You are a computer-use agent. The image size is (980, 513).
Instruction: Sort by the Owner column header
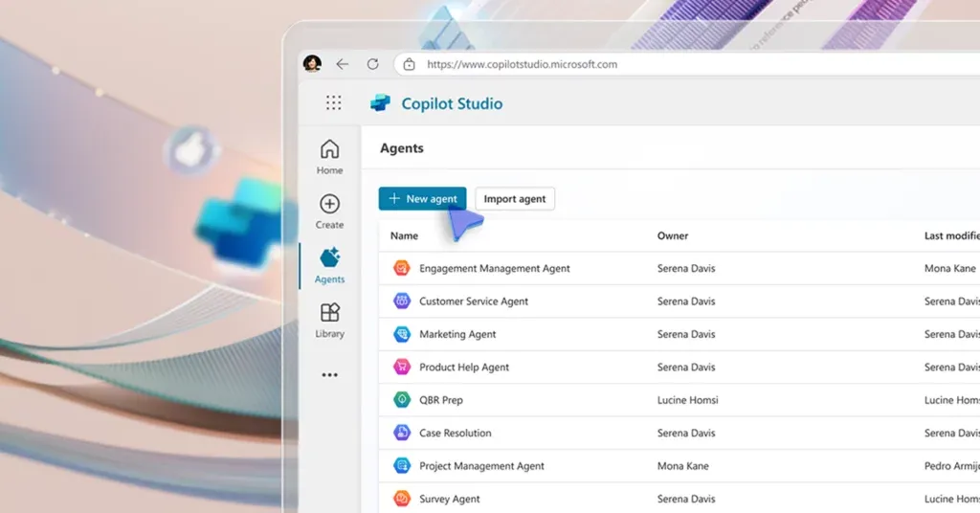(673, 235)
